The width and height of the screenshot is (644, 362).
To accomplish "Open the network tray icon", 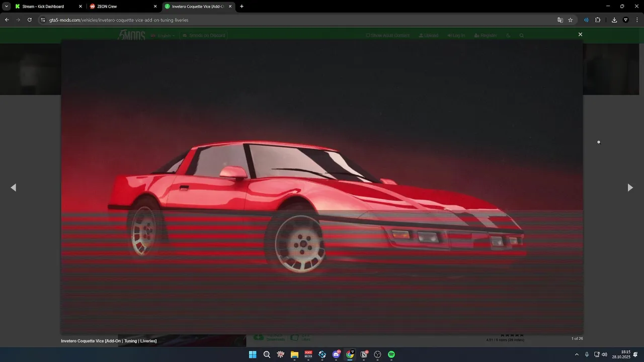I will [597, 354].
